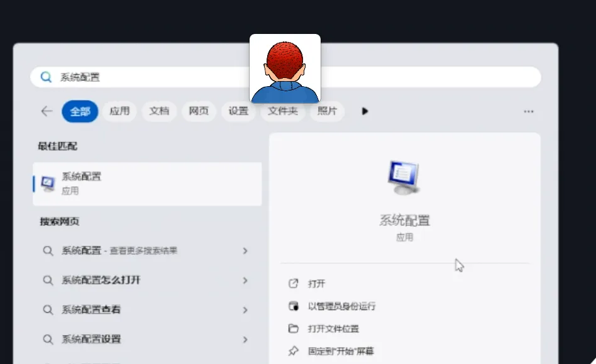Expand chevron for 系统配置 - 查看更多搜索结果
Image resolution: width=596 pixels, height=364 pixels.
tap(245, 251)
